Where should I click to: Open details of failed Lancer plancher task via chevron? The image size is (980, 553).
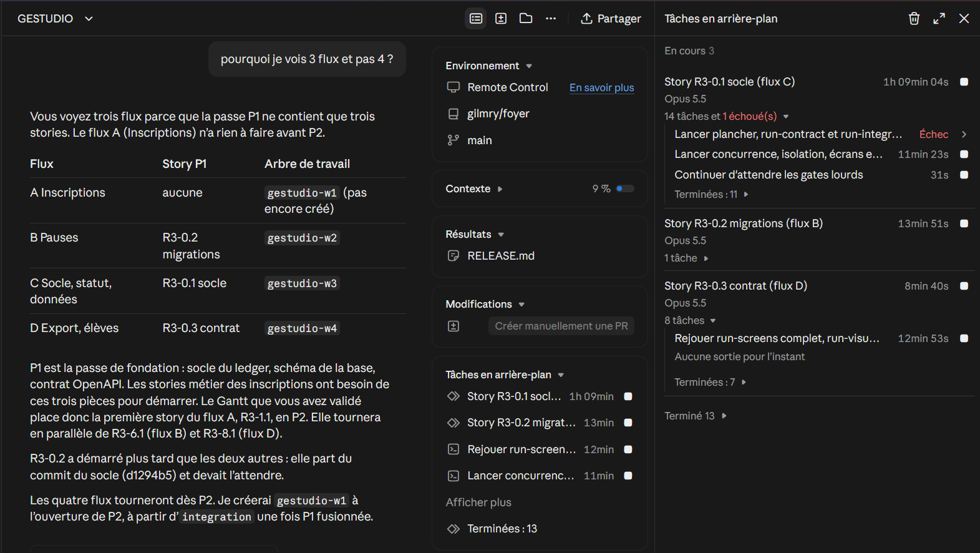tap(964, 134)
